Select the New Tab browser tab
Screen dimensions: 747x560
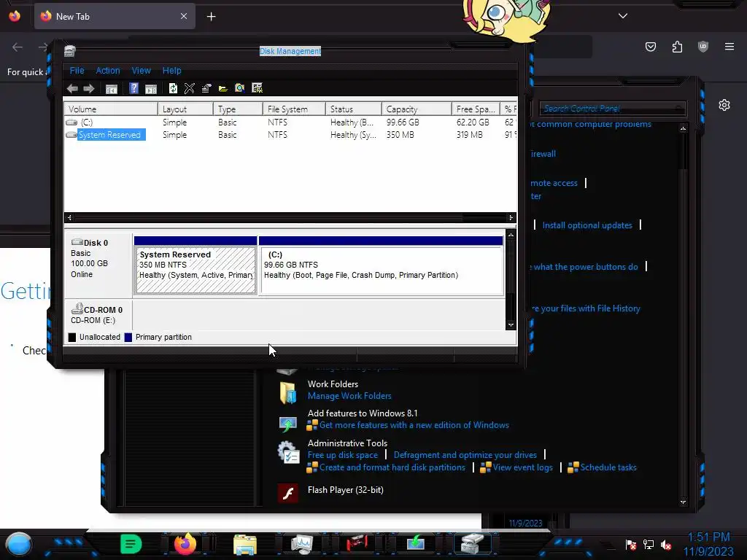[x=115, y=16]
